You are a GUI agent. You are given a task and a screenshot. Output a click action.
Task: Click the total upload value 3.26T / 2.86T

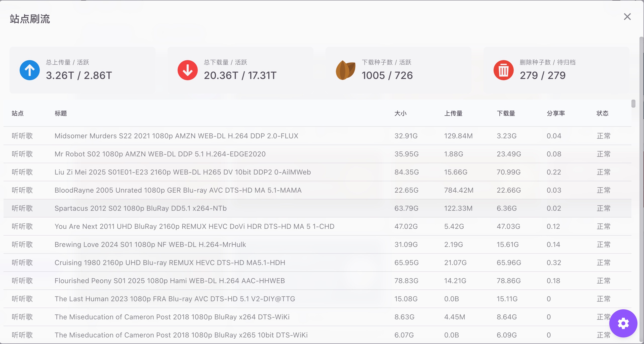click(x=79, y=75)
